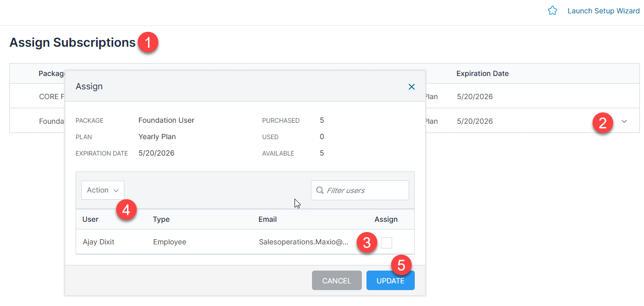Click the magnifier icon in Filter users field

pyautogui.click(x=319, y=190)
